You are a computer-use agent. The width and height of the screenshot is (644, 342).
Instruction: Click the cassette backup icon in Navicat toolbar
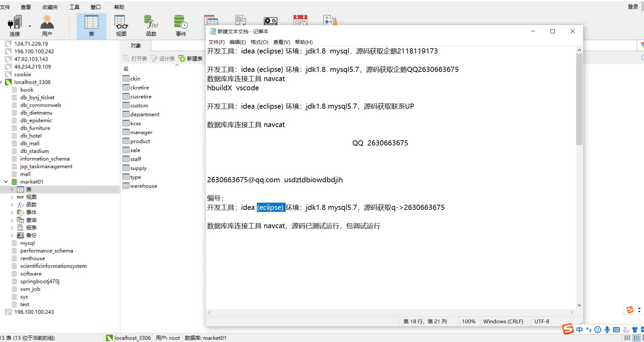click(270, 20)
